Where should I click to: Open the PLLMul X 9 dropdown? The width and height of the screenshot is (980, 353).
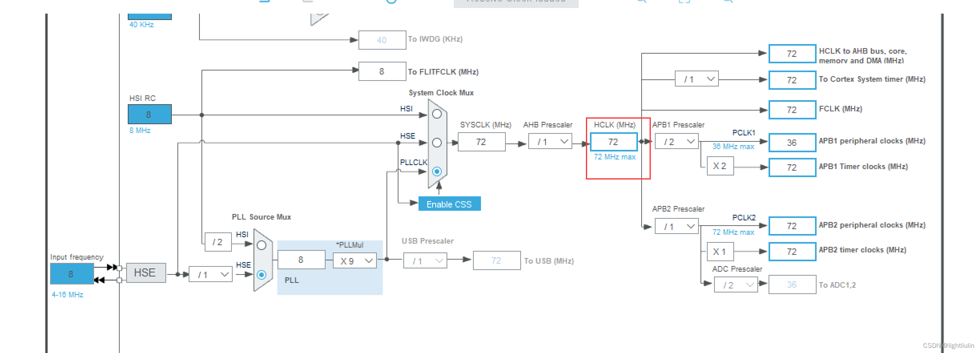tap(355, 261)
